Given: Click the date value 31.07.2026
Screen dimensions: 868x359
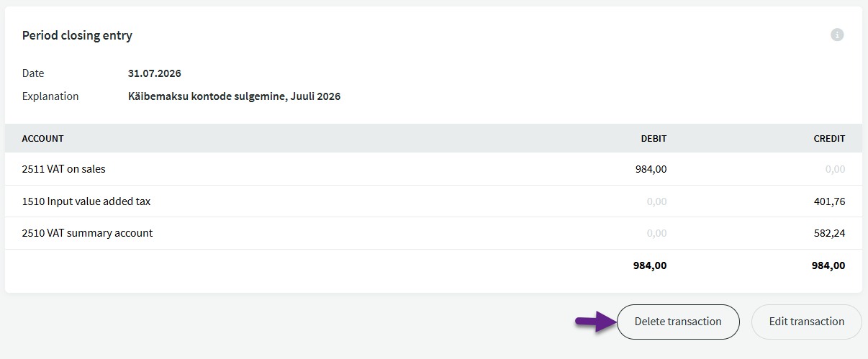Looking at the screenshot, I should click(x=154, y=73).
